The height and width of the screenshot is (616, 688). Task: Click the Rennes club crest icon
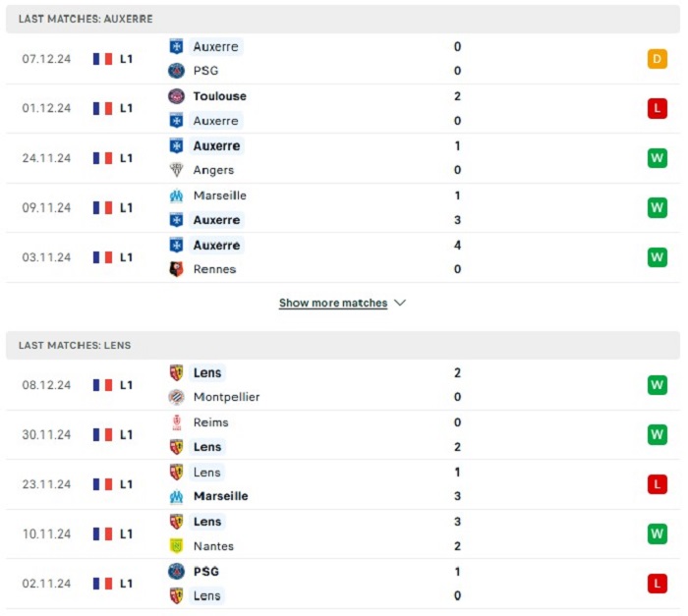coord(176,269)
